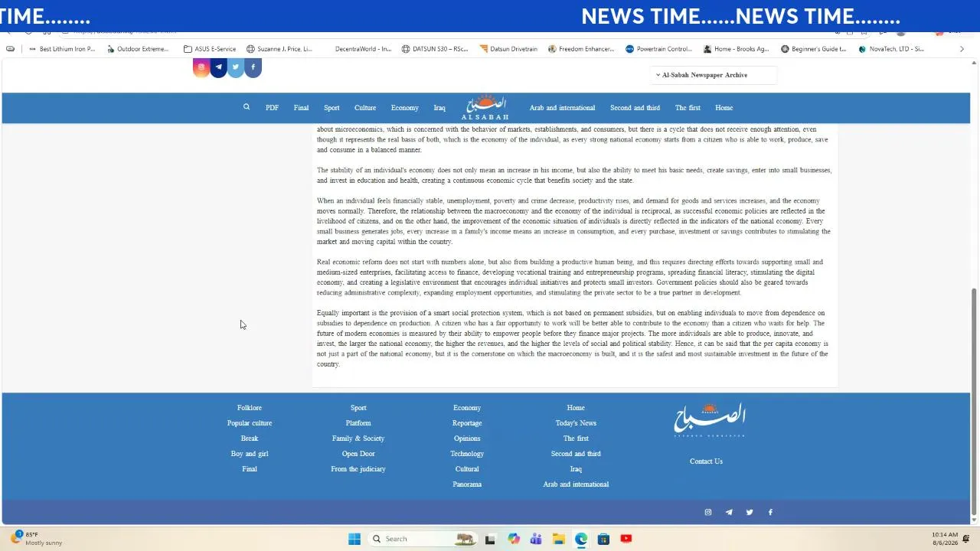Open Twitter icon in the page header

[235, 67]
